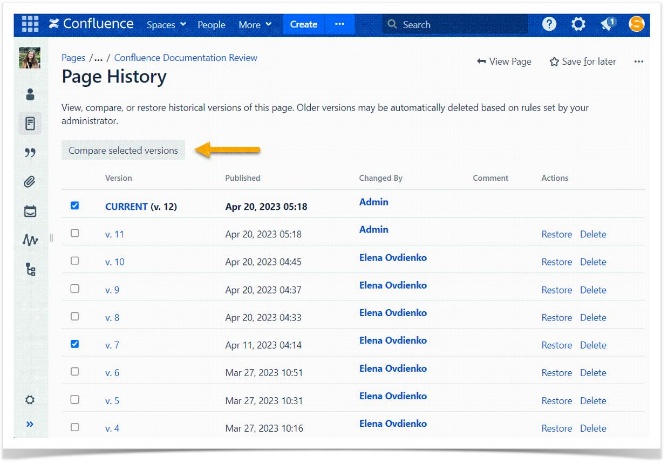Check the v. 11 checkbox
This screenshot has height=464, width=668.
tap(75, 233)
